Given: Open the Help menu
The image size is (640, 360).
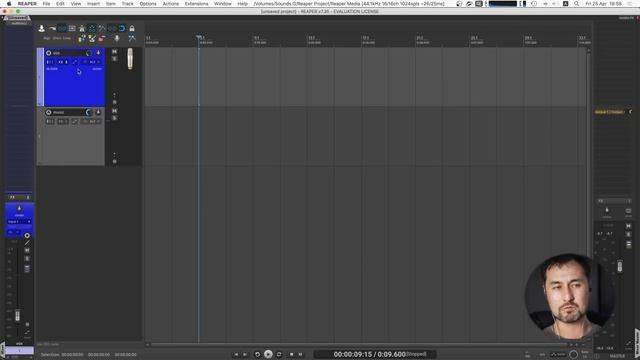Looking at the screenshot, I should [x=242, y=4].
